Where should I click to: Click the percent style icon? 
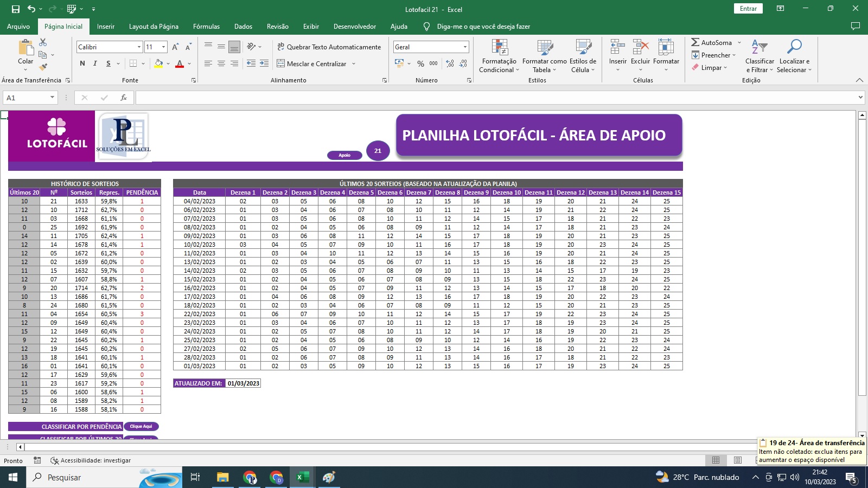tap(420, 63)
